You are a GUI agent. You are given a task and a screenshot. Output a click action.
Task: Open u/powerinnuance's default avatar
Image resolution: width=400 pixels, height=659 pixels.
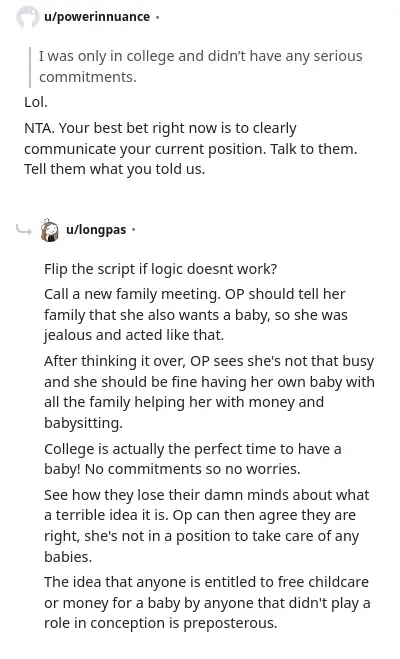[x=27, y=17]
